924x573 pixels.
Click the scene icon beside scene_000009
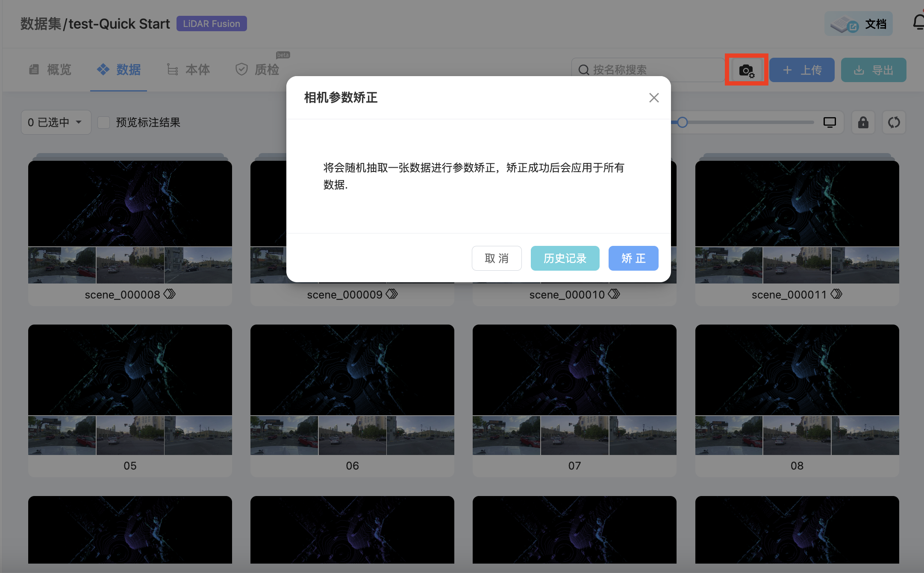point(392,294)
